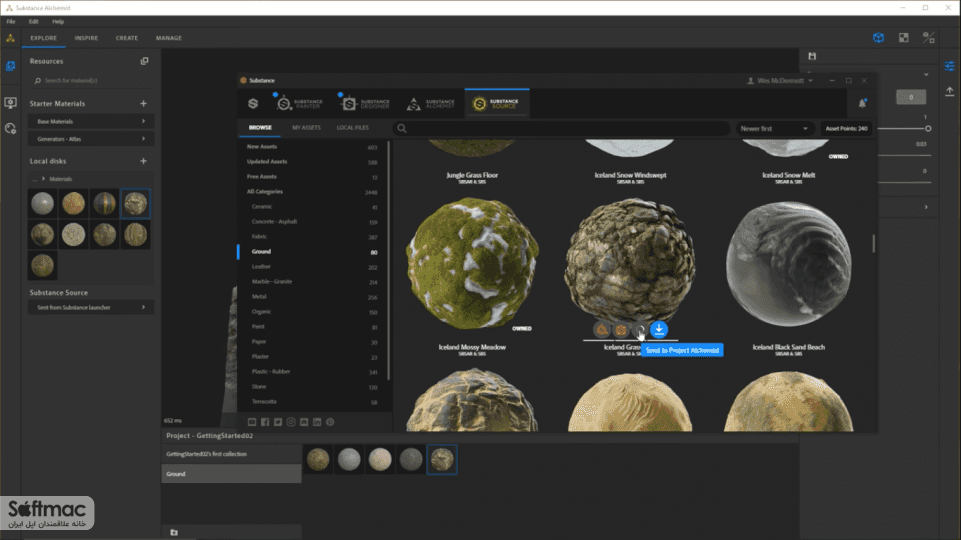This screenshot has width=961, height=540.
Task: Switch to the 2D view toggle icon
Action: pos(903,38)
